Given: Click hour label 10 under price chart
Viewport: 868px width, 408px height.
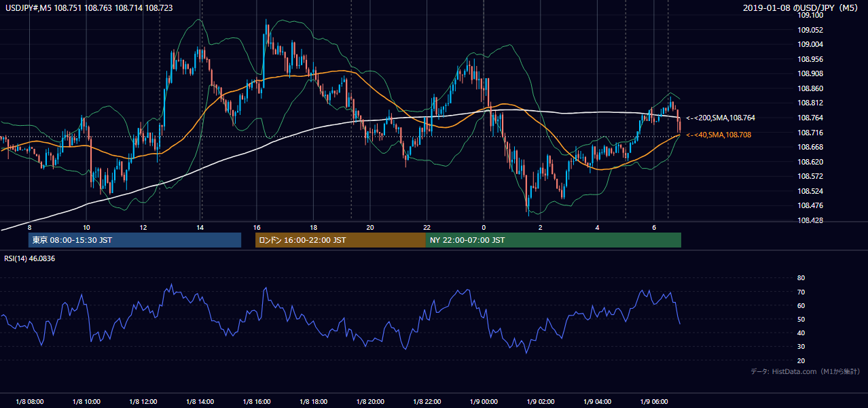Looking at the screenshot, I should coord(86,227).
